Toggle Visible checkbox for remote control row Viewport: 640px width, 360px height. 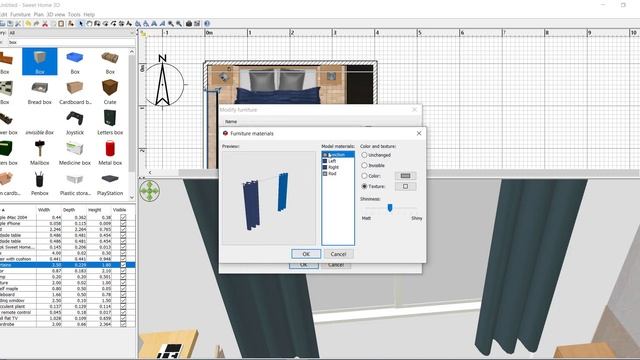click(x=123, y=312)
